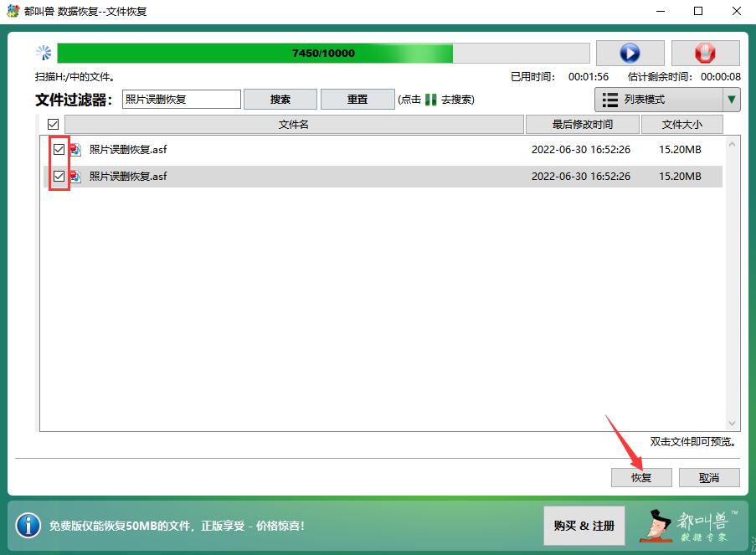Maximize the 都叫兽 数据恢复 window
Image resolution: width=756 pixels, height=555 pixels.
click(x=698, y=11)
